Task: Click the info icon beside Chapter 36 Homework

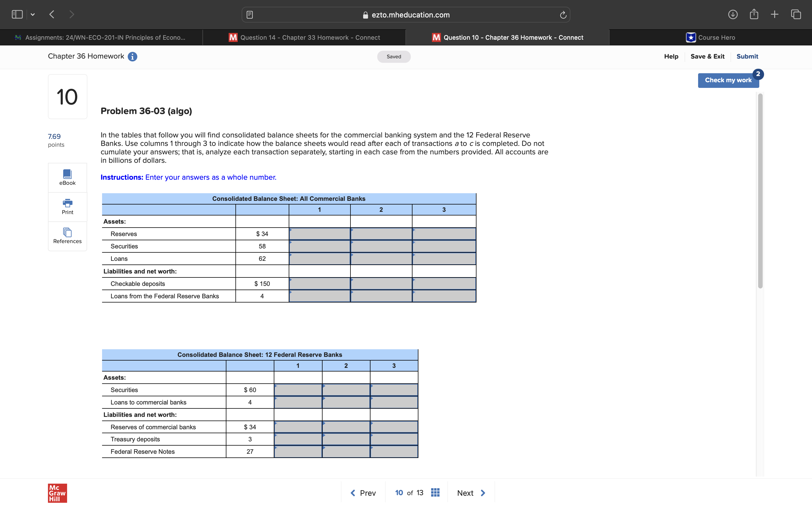Action: click(x=133, y=57)
